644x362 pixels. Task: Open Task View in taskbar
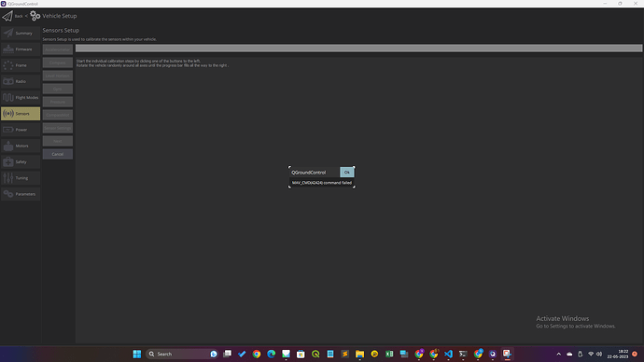[x=227, y=354]
